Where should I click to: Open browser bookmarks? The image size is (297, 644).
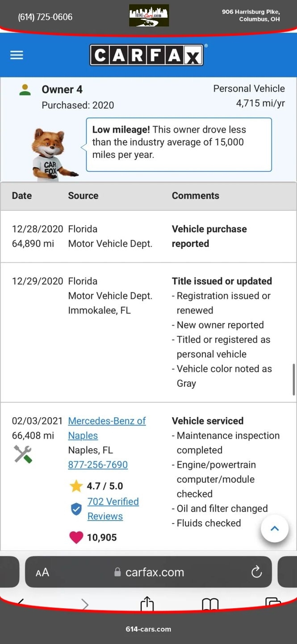(210, 604)
